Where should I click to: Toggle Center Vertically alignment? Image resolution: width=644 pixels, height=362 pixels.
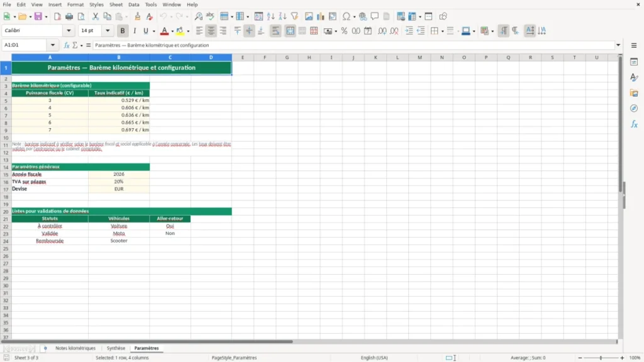click(249, 31)
